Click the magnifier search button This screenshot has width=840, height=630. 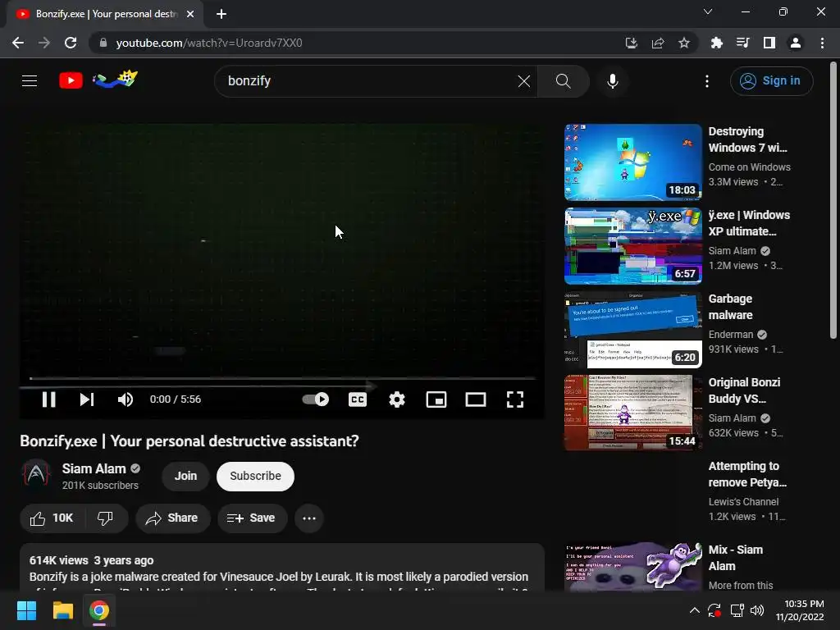(563, 81)
